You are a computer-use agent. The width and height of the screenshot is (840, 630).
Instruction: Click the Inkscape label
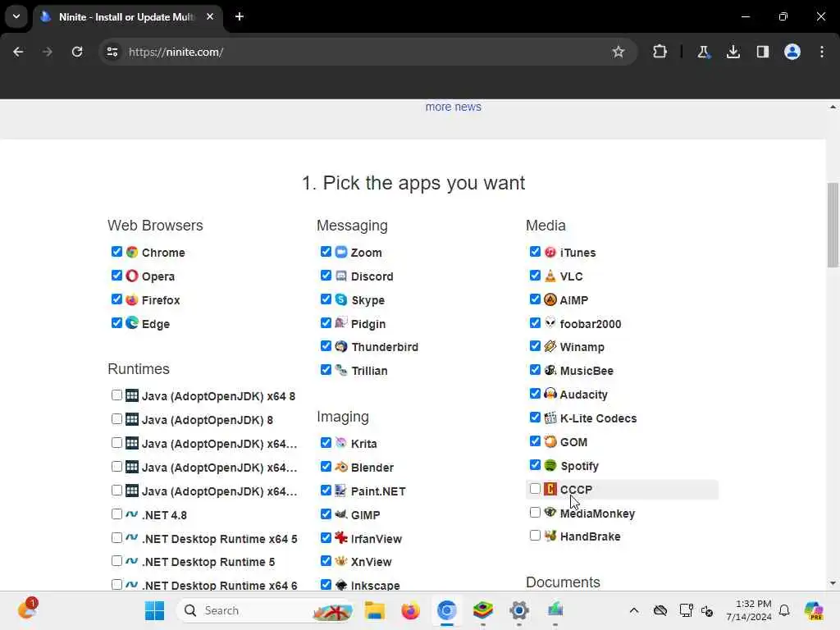pyautogui.click(x=375, y=585)
